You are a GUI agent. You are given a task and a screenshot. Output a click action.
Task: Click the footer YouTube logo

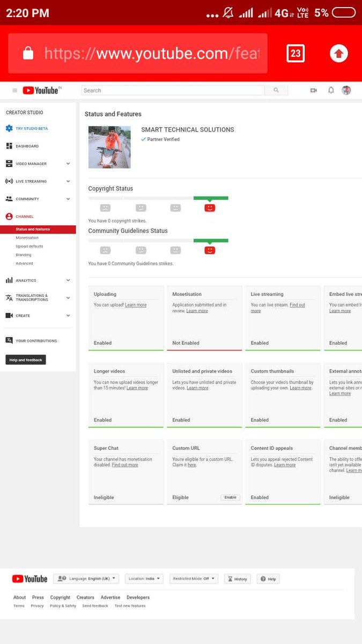pos(29,579)
